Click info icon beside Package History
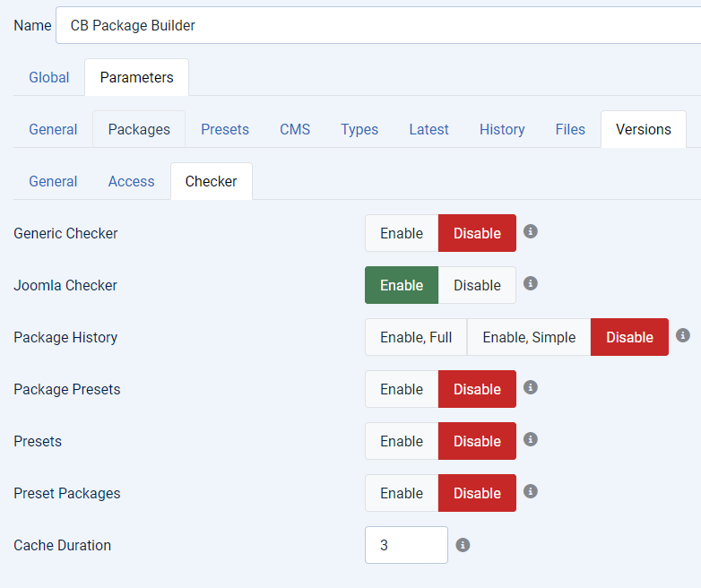The height and width of the screenshot is (588, 701). click(683, 335)
